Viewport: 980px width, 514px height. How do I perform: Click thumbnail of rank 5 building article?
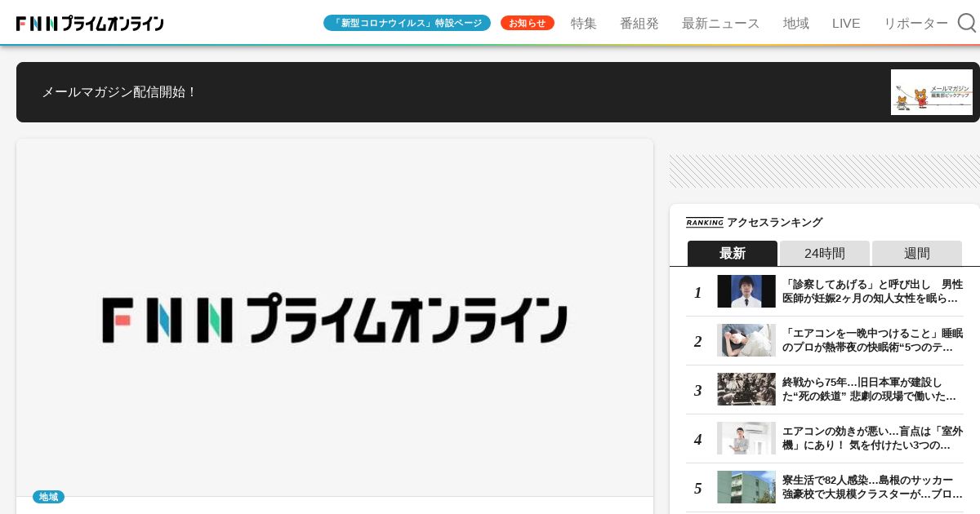[746, 487]
